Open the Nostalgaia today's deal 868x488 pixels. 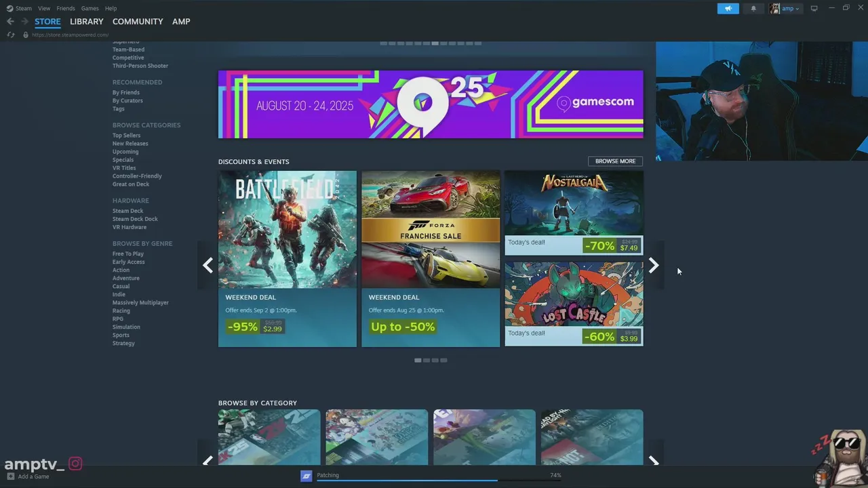[574, 213]
